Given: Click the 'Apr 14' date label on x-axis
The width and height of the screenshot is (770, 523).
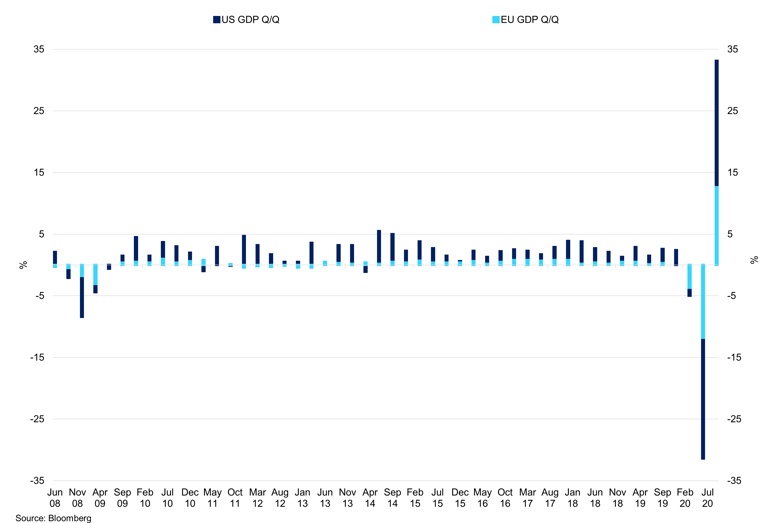Looking at the screenshot, I should point(370,499).
